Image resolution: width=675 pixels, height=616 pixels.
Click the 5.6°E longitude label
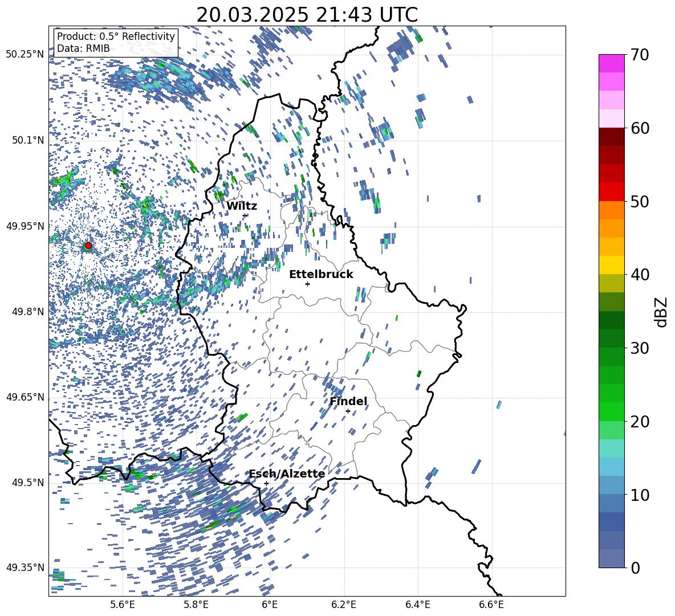(123, 605)
